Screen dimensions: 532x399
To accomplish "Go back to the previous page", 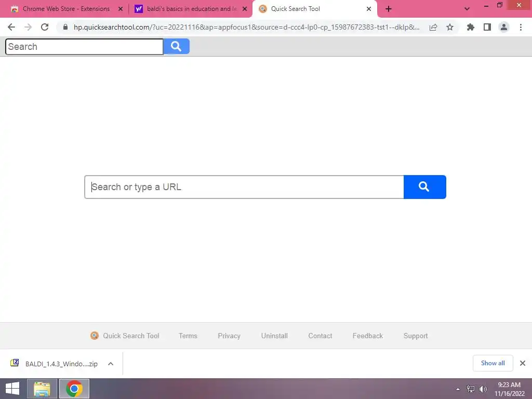I will click(x=11, y=27).
